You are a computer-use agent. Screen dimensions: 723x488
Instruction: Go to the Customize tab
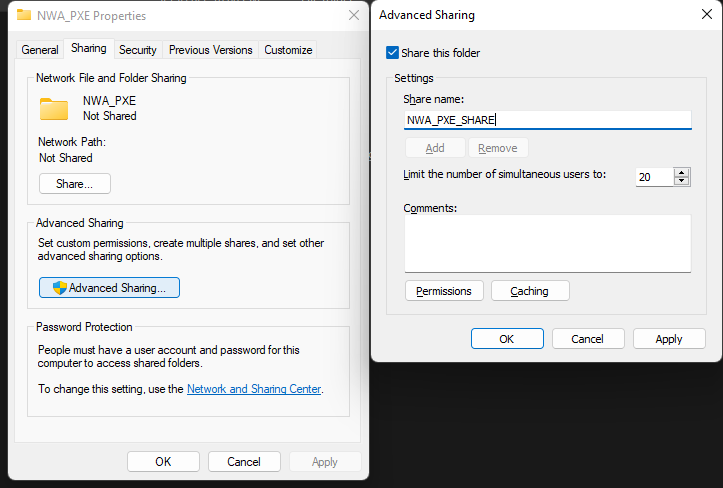point(288,50)
